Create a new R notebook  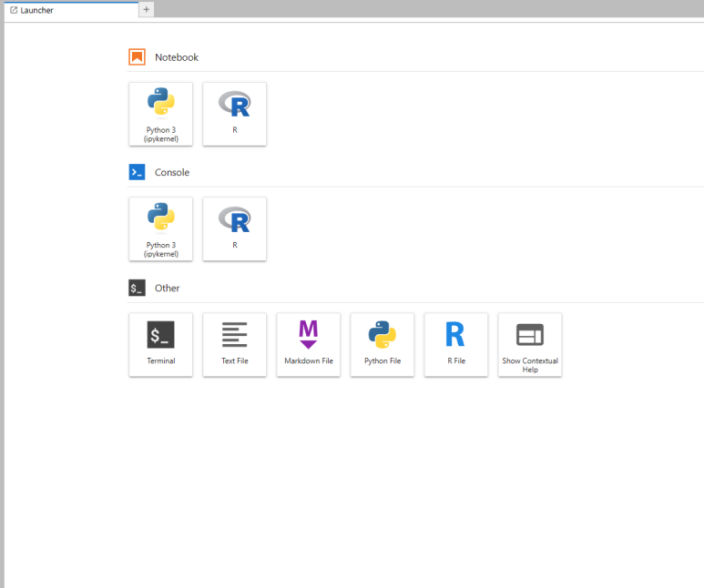[x=234, y=114]
